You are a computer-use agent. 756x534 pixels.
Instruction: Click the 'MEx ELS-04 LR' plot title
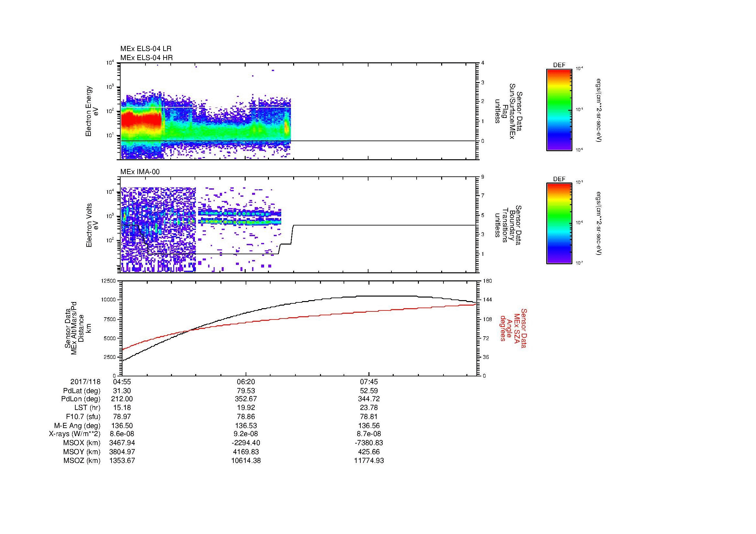pyautogui.click(x=146, y=49)
